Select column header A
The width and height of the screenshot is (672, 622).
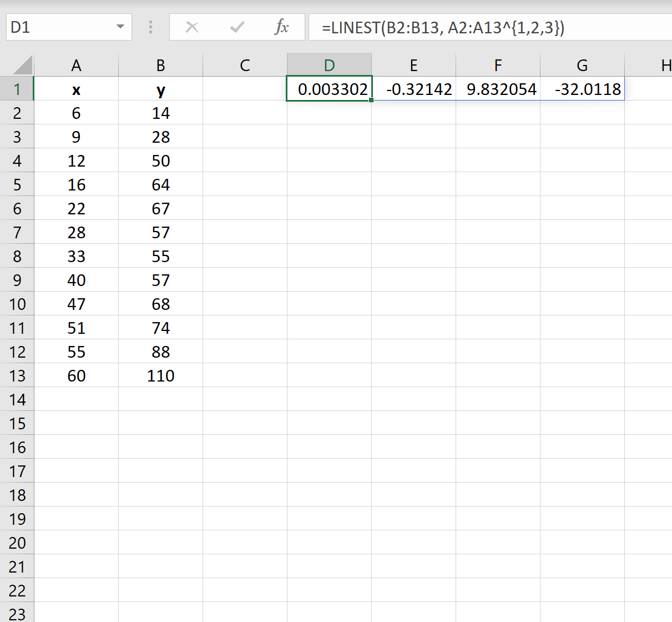76,65
